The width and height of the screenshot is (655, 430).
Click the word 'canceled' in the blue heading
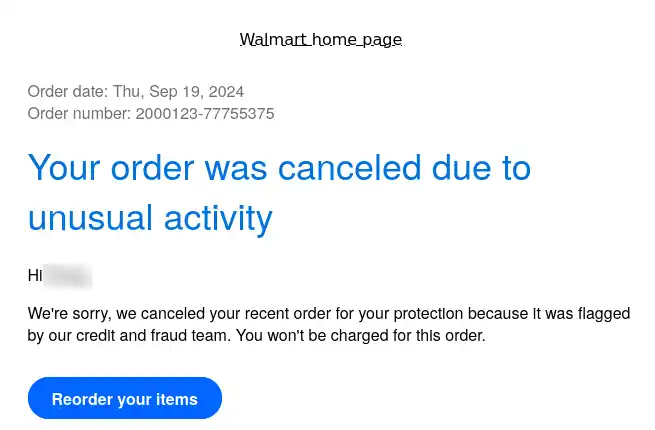[349, 168]
